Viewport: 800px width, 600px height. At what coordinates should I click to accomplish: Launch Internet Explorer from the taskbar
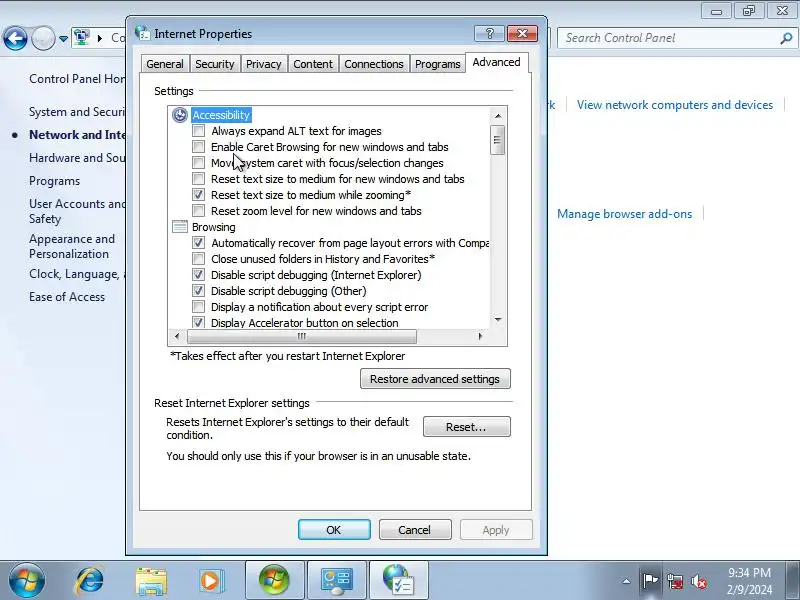(x=90, y=580)
